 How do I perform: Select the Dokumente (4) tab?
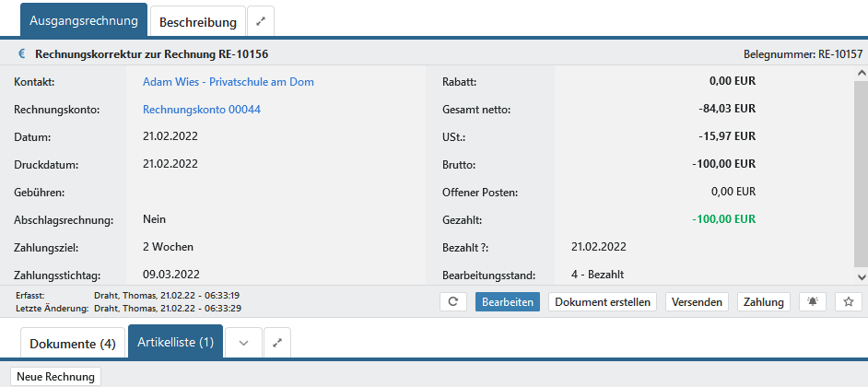point(73,344)
